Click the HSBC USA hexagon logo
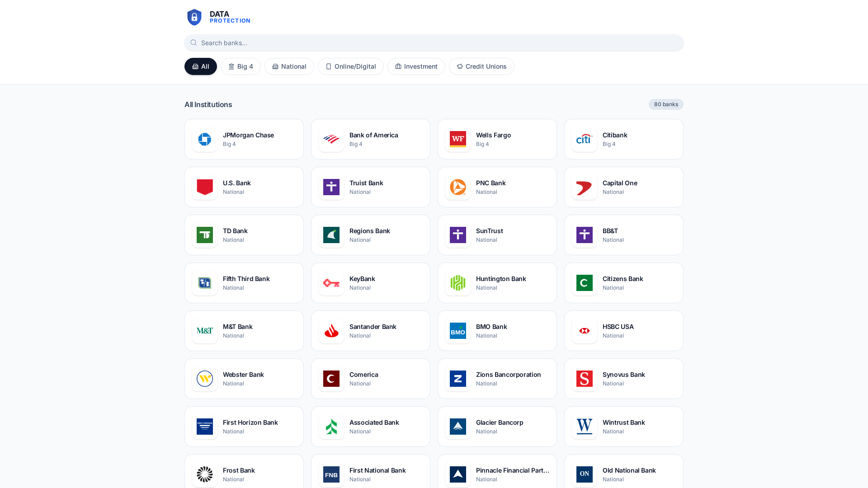Image resolution: width=868 pixels, height=488 pixels. 585,331
